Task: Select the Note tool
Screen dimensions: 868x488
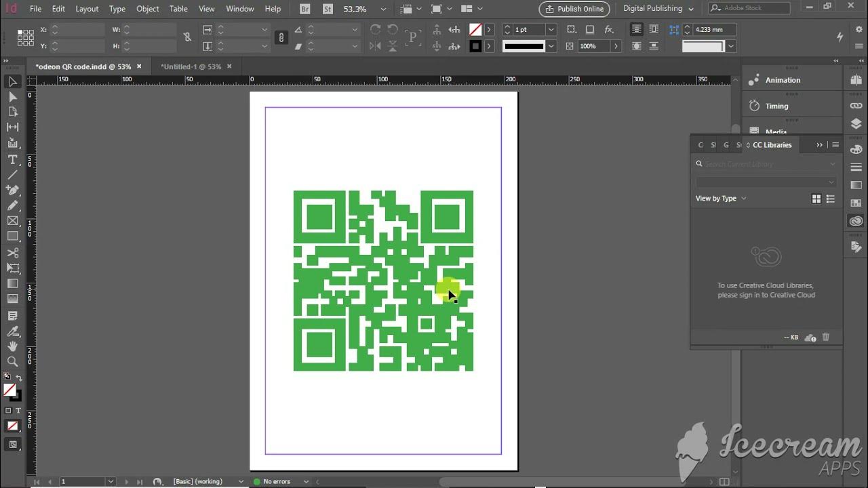Action: coord(12,316)
